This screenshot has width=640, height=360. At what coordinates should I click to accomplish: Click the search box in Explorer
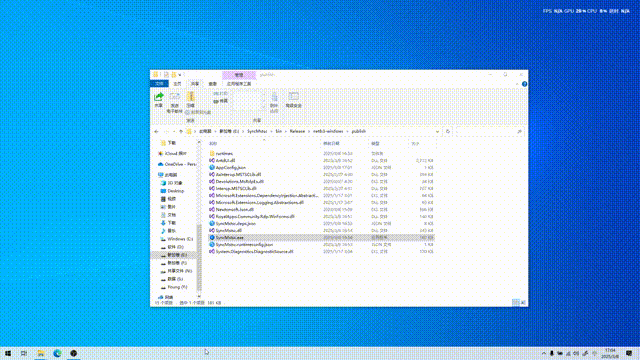point(489,131)
